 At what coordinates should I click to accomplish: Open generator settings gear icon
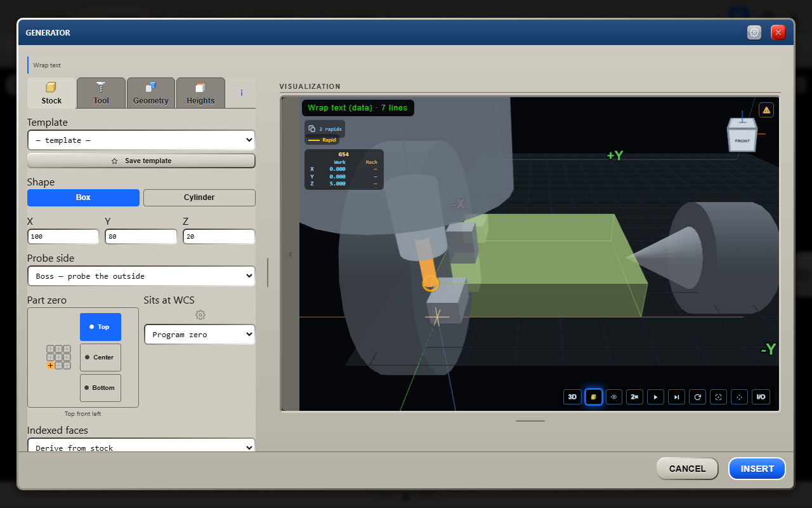(x=754, y=32)
